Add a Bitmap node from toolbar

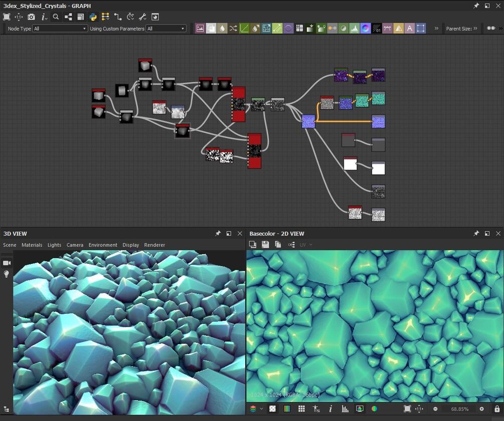(200, 28)
